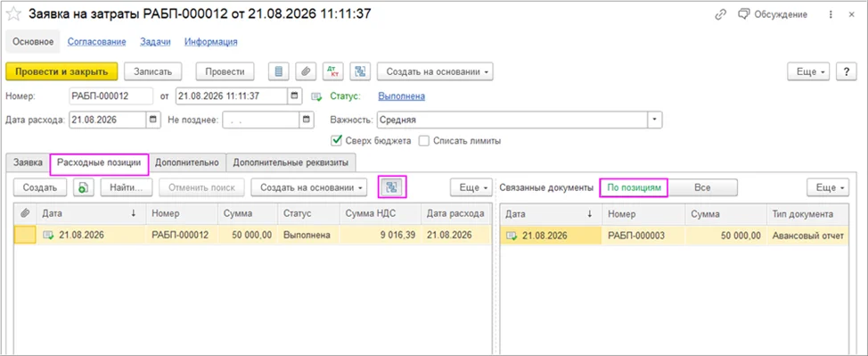Image resolution: width=868 pixels, height=356 pixels.
Task: Open the top-right Еще menu
Action: point(808,71)
